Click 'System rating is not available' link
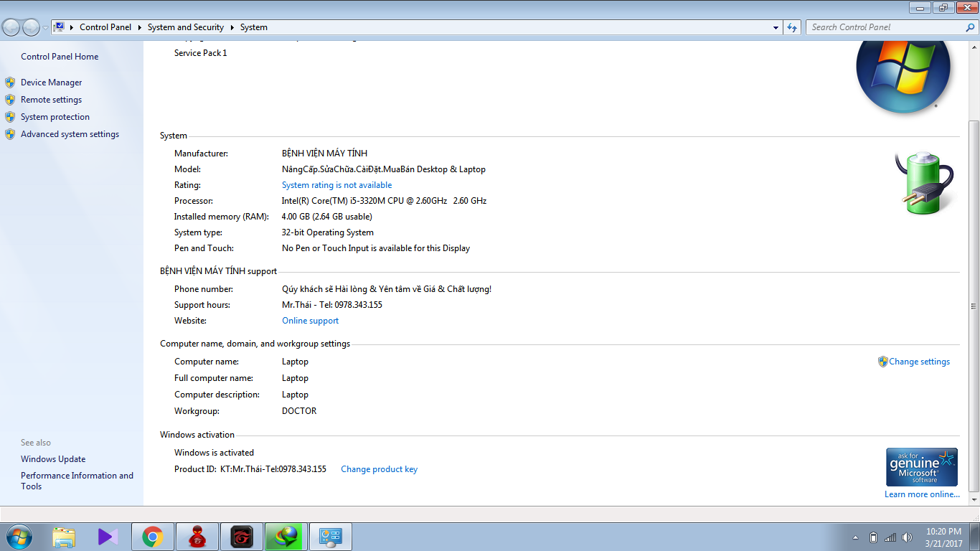 click(x=336, y=185)
